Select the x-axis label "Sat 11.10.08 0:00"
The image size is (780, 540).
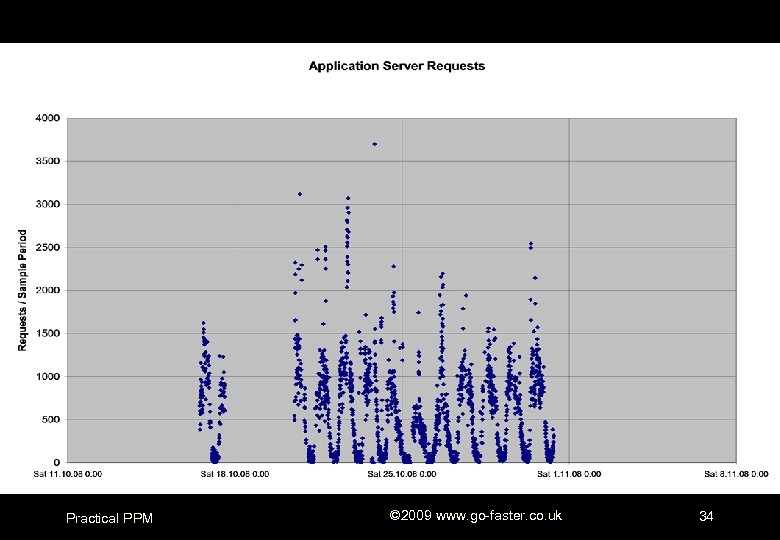(68, 474)
